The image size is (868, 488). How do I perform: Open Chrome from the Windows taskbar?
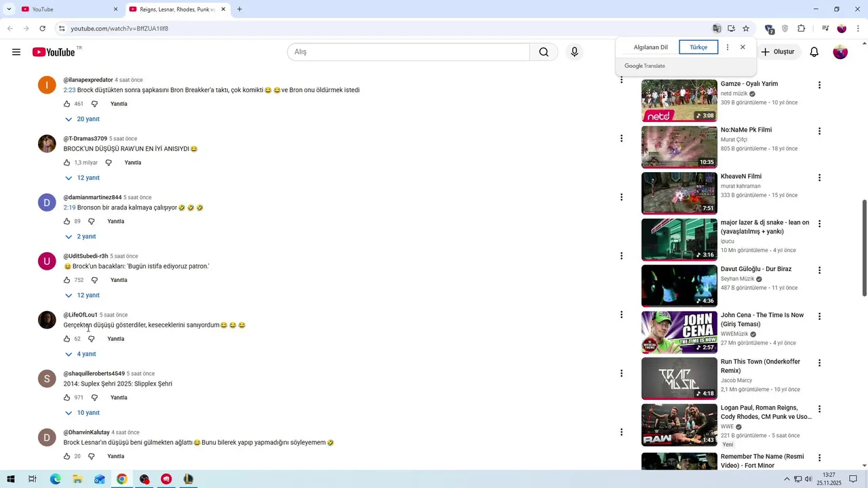tap(121, 479)
